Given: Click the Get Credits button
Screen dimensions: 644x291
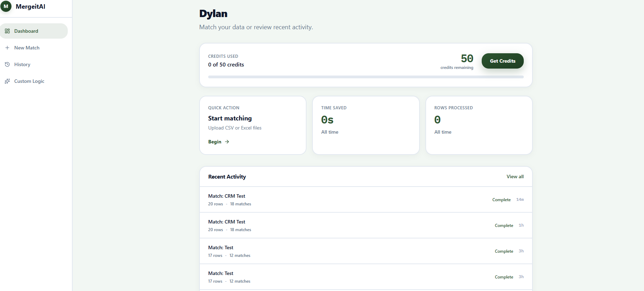Looking at the screenshot, I should pyautogui.click(x=503, y=61).
